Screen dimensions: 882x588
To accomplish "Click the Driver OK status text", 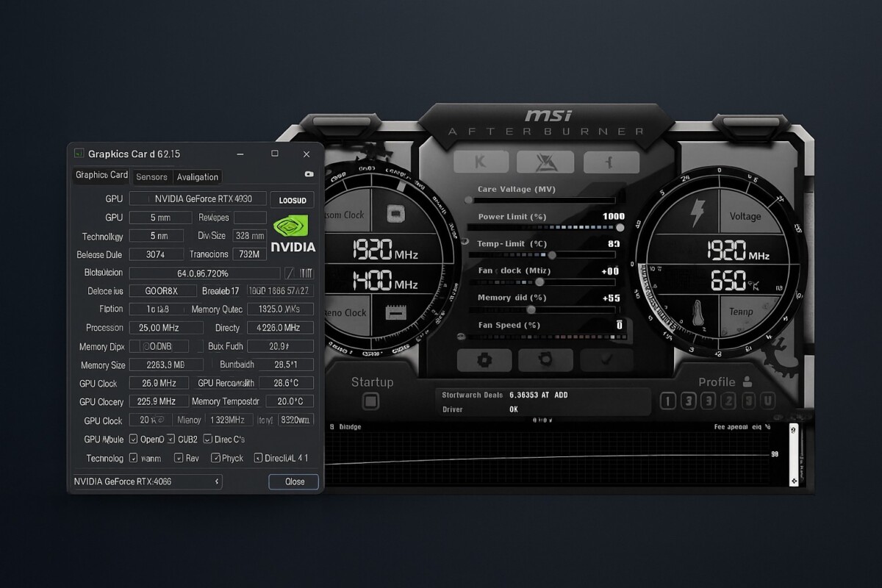I will pos(514,409).
